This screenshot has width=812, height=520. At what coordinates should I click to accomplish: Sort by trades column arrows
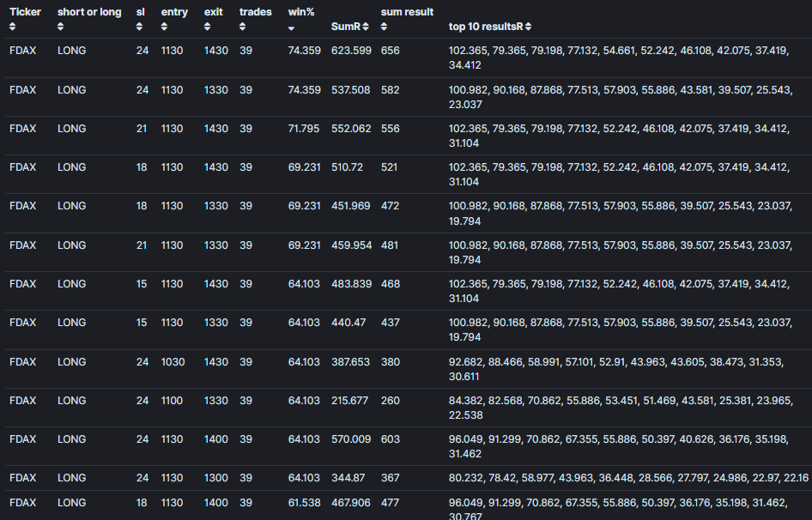(x=242, y=27)
